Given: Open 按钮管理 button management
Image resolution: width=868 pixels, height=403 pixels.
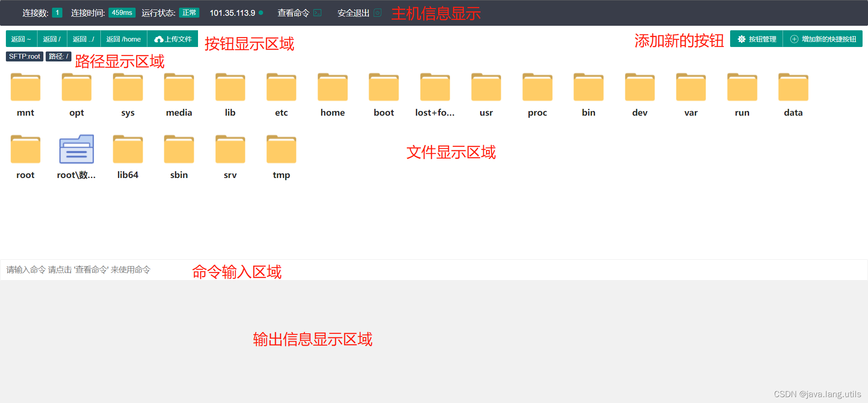Looking at the screenshot, I should (756, 39).
